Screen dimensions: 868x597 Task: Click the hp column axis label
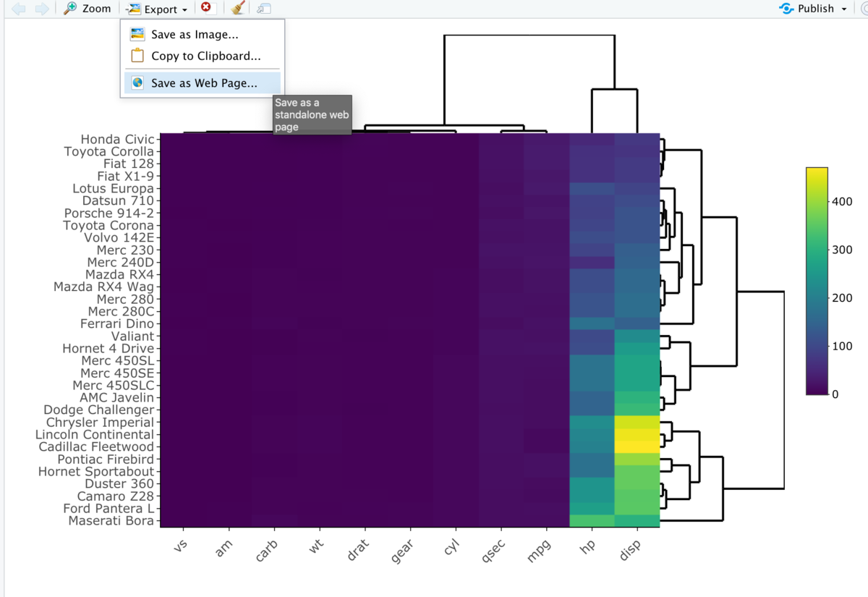pyautogui.click(x=587, y=547)
